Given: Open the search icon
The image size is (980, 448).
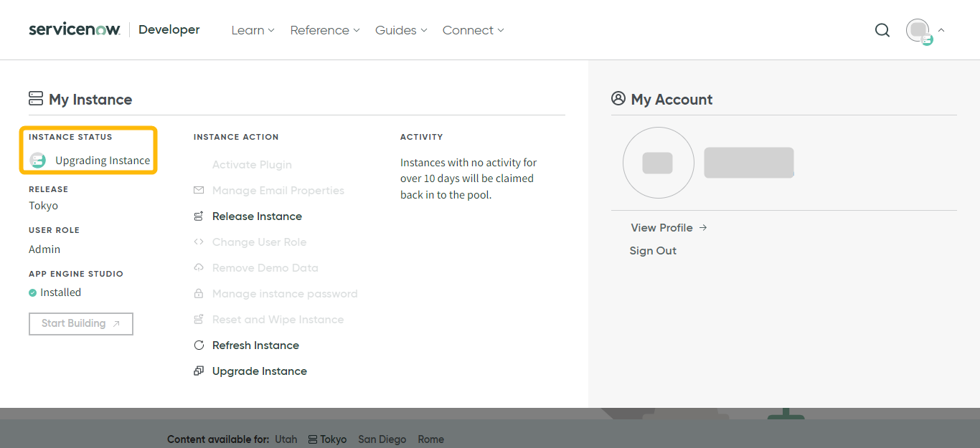Looking at the screenshot, I should pyautogui.click(x=882, y=30).
